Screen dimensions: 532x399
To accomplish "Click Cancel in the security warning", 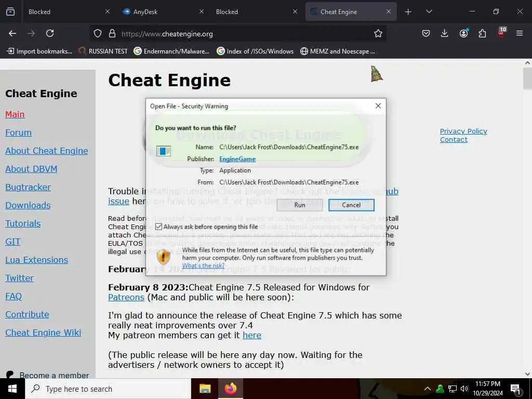I will [x=351, y=205].
